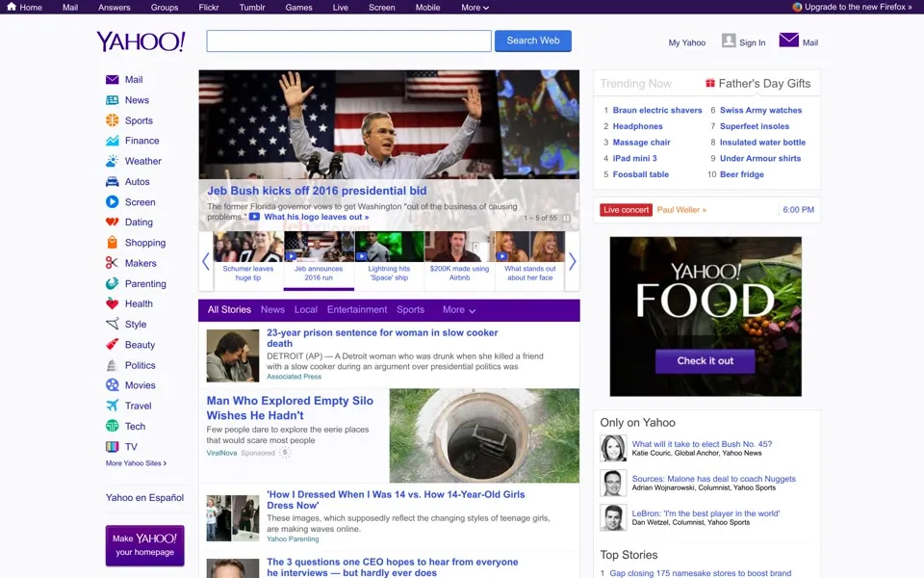
Task: Click the TV color bars icon
Action: pos(112,446)
